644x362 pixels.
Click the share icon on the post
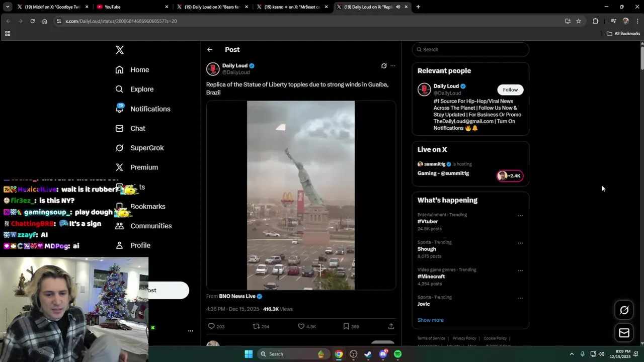(391, 326)
